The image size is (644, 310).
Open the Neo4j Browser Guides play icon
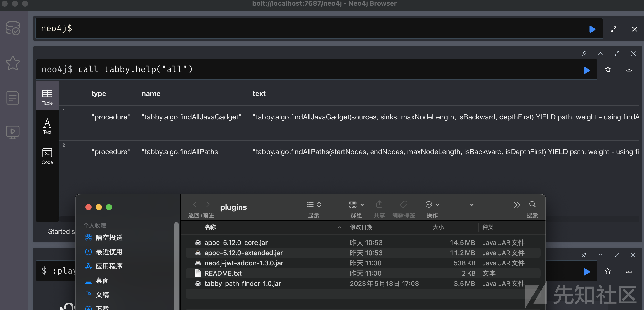pos(13,132)
